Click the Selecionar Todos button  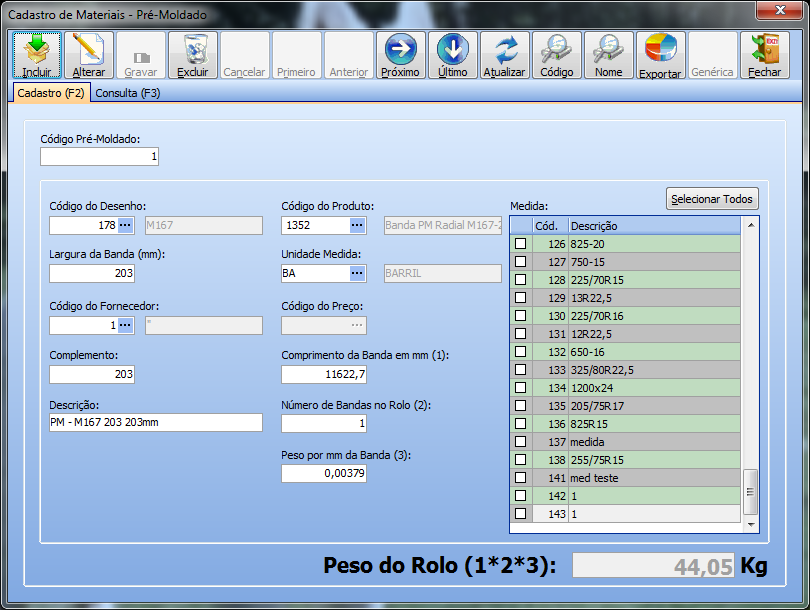point(712,199)
